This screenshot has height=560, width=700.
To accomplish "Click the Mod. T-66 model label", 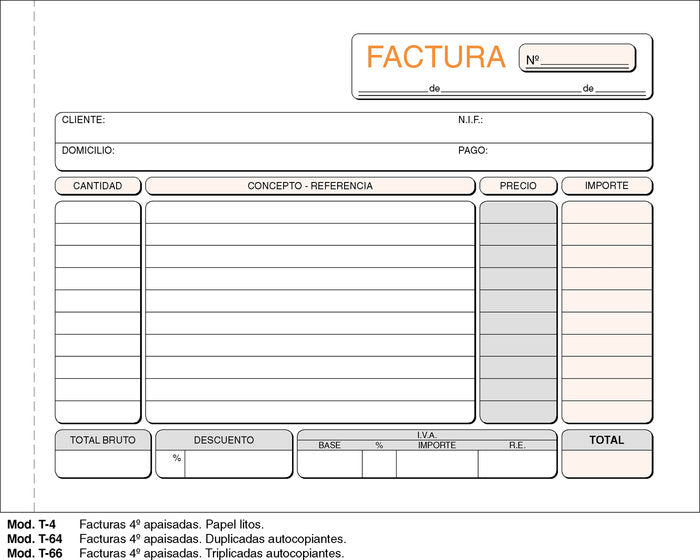I will click(35, 553).
